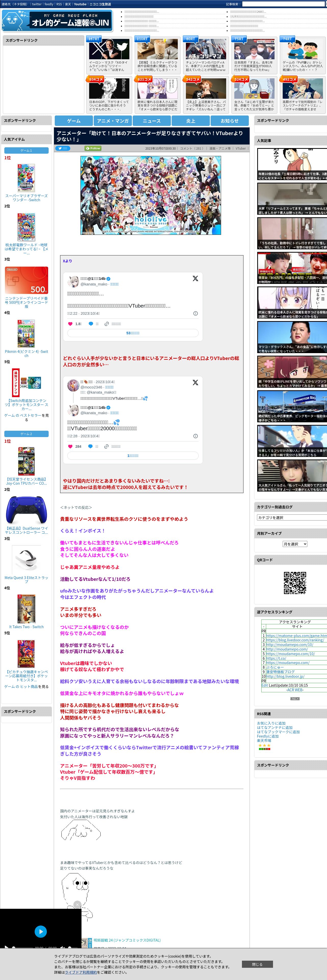Viewport: 327px width, 980px height.
Task: Open RSS link in top bar
Action: 59,4
